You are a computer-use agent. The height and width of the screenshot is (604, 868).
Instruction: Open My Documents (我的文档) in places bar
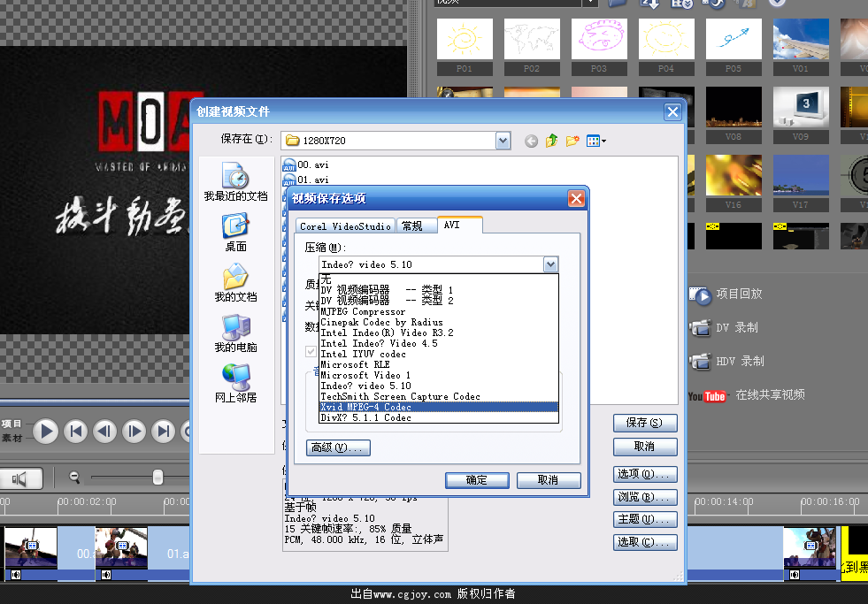tap(236, 283)
